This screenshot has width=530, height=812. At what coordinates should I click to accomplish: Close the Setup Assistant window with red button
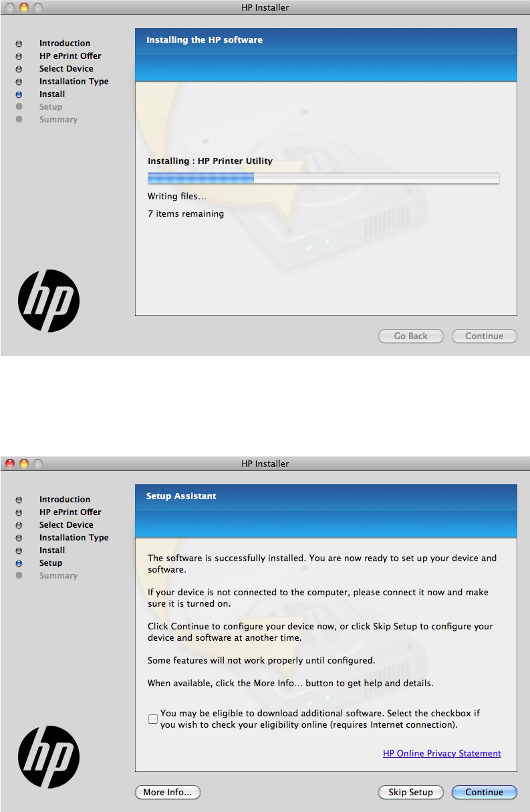coord(10,463)
